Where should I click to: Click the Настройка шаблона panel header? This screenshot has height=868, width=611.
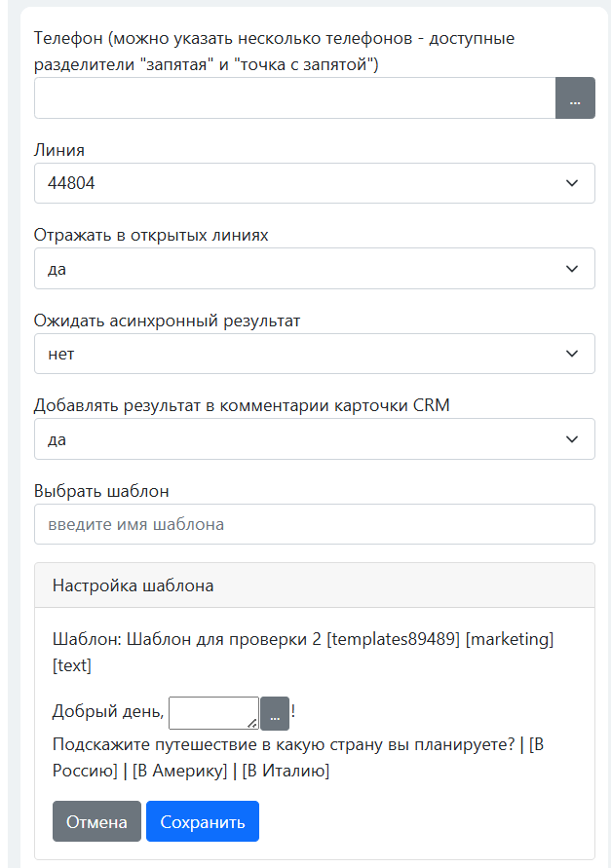[314, 585]
